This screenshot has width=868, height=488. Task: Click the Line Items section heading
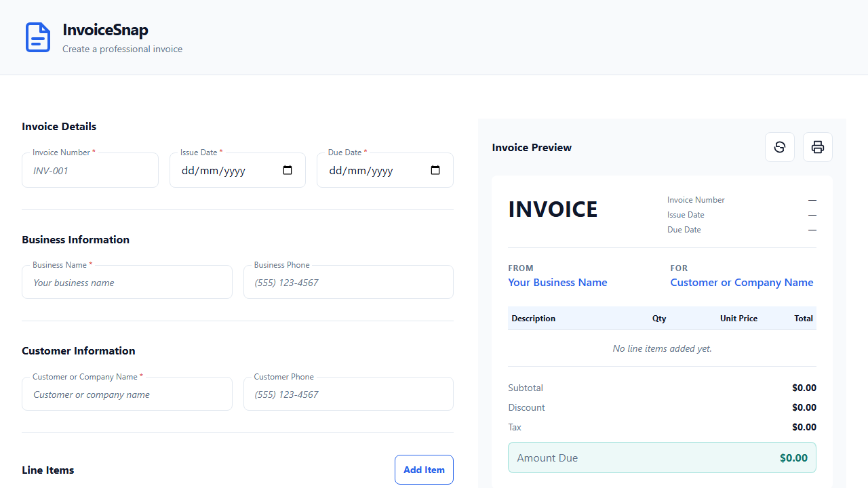point(48,470)
